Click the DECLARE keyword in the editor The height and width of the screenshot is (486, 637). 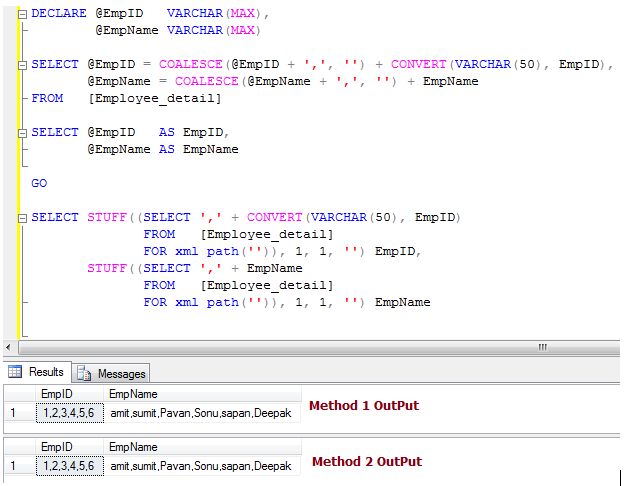click(x=59, y=13)
